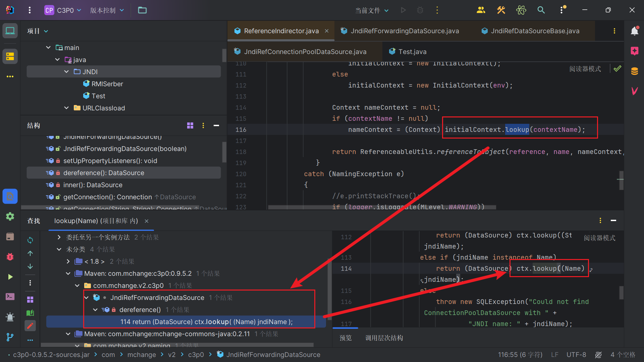Open the Find tool window icon
This screenshot has height=362, width=644.
coord(10,196)
